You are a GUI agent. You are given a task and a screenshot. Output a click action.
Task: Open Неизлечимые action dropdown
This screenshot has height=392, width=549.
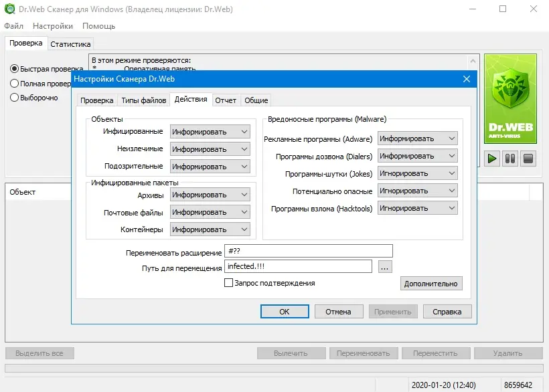210,149
